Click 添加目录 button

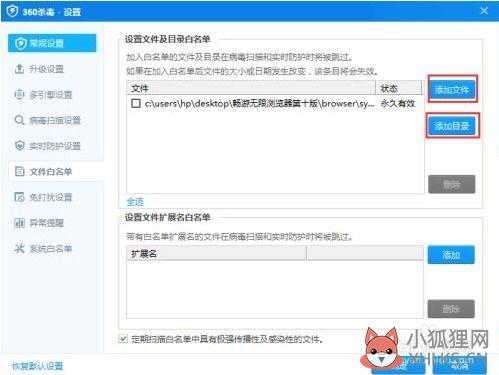coord(452,126)
